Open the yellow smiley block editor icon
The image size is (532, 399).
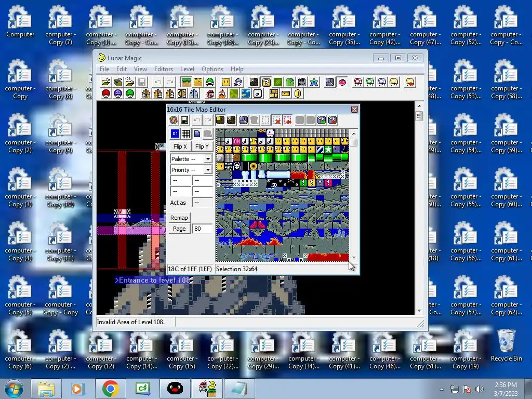(226, 82)
